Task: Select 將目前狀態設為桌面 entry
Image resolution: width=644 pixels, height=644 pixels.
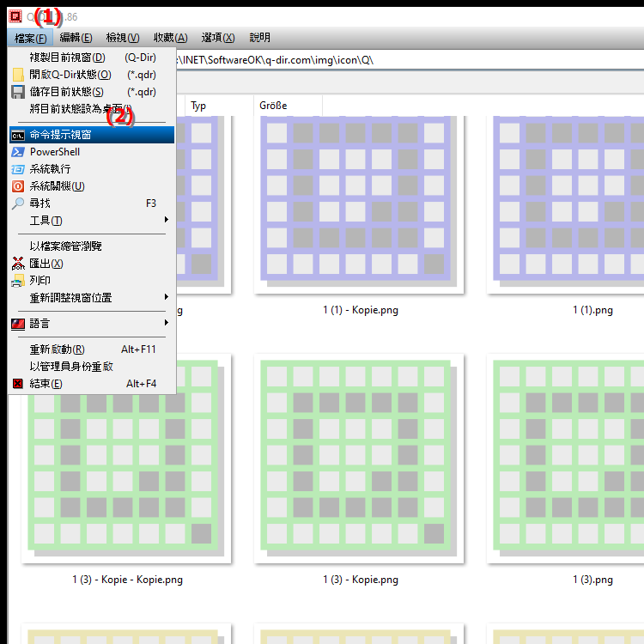Action: click(92, 109)
